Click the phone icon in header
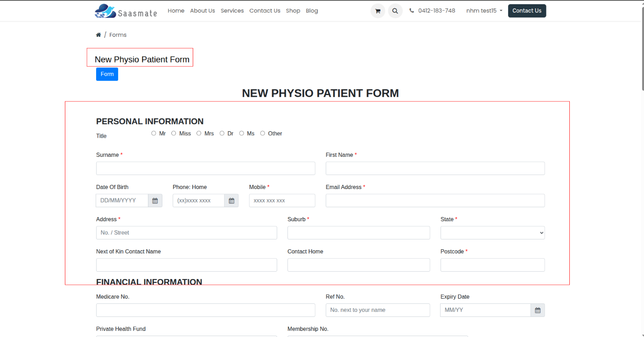Viewport: 644px width, 337px height. 412,11
